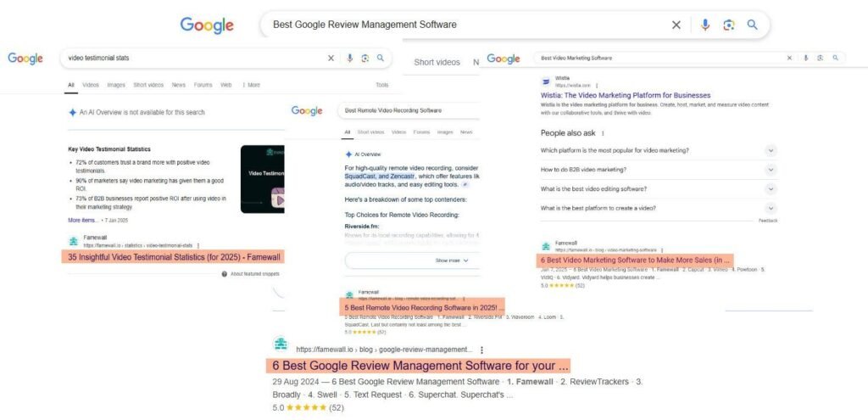This screenshot has height=420, width=868.
Task: Open three-dot menu next to google-review-management URL
Action: (x=481, y=350)
